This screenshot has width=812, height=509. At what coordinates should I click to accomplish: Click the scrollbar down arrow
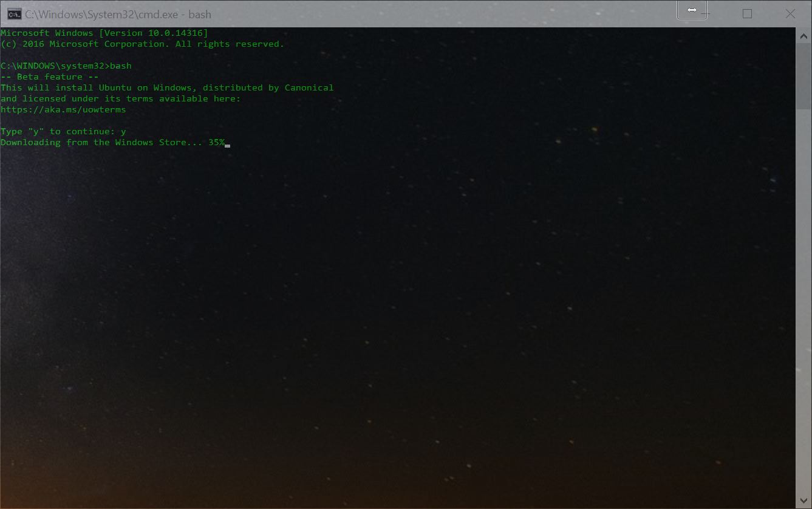click(803, 502)
